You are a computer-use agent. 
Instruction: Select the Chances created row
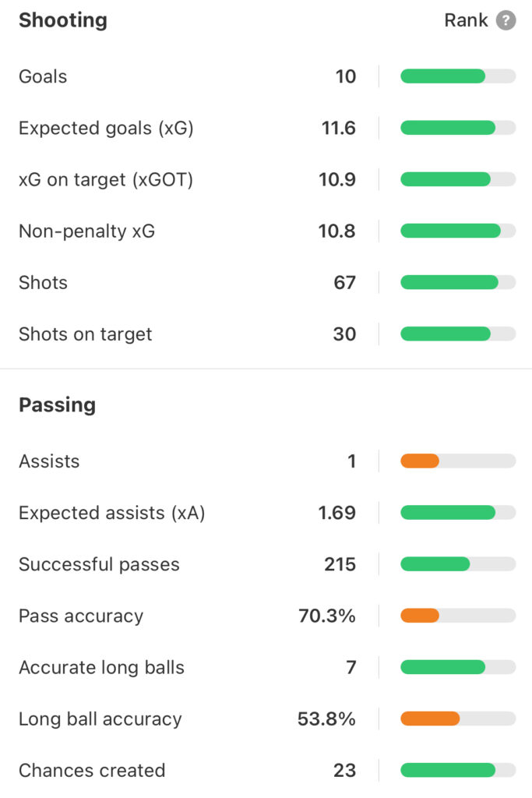(x=266, y=770)
